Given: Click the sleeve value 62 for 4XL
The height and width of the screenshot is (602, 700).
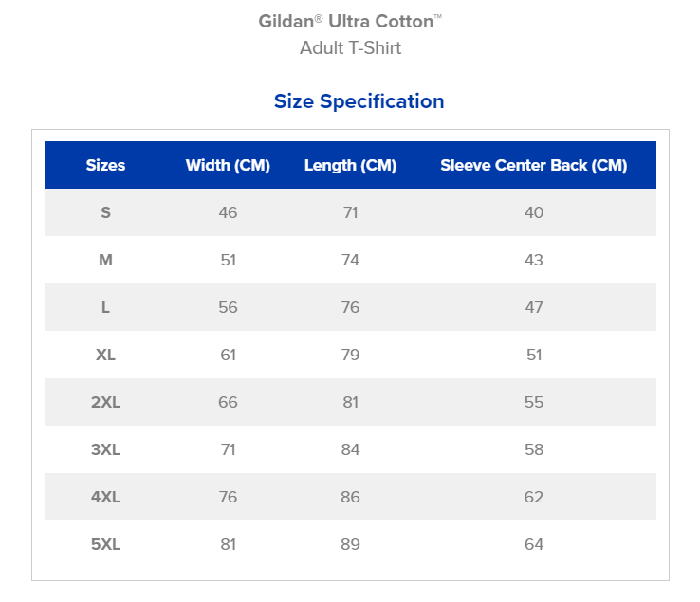Looking at the screenshot, I should 534,497.
